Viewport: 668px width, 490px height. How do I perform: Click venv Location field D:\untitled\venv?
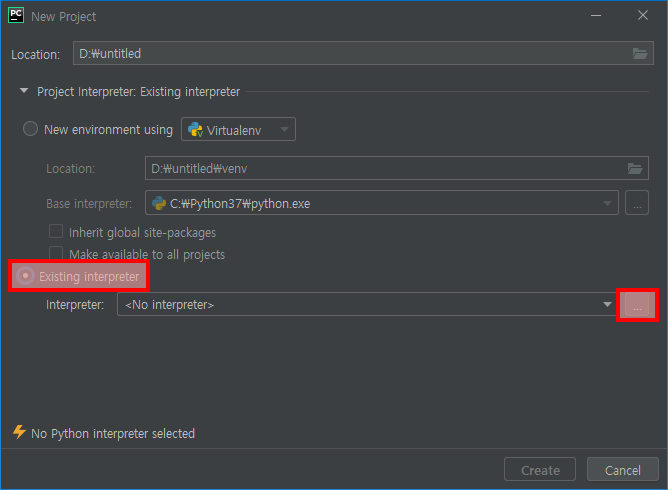click(x=397, y=168)
